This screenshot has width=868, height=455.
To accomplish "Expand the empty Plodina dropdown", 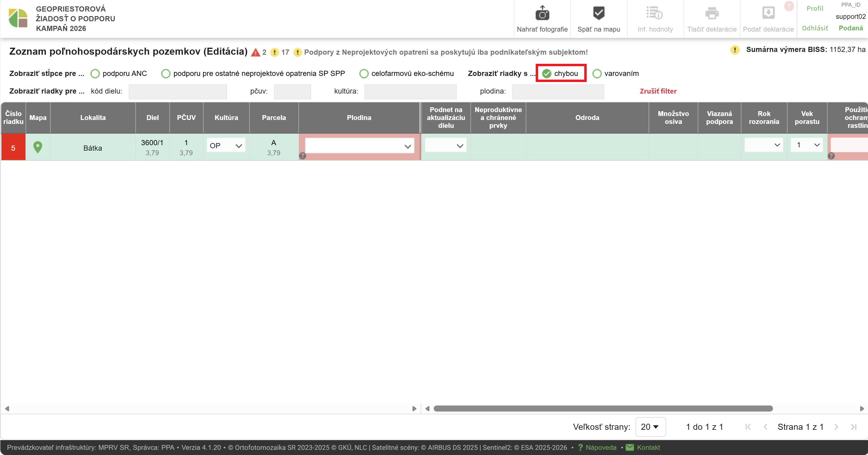I will point(359,146).
